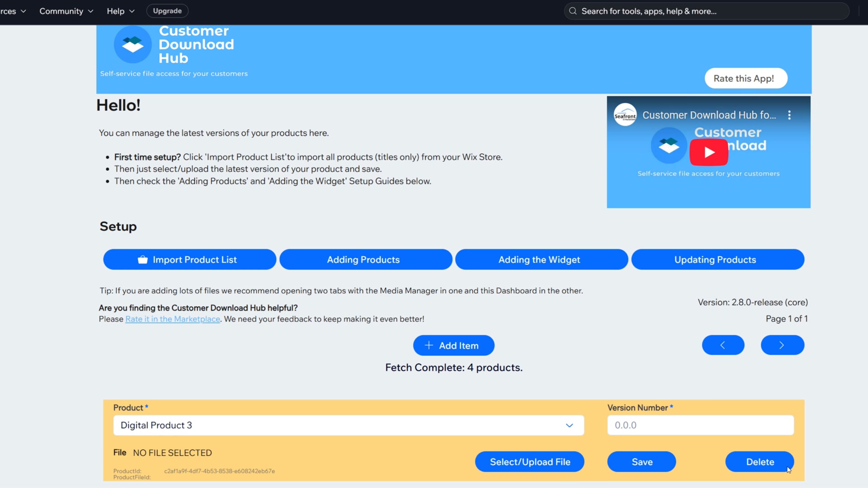Click into the Version Number field
868x488 pixels.
click(700, 425)
